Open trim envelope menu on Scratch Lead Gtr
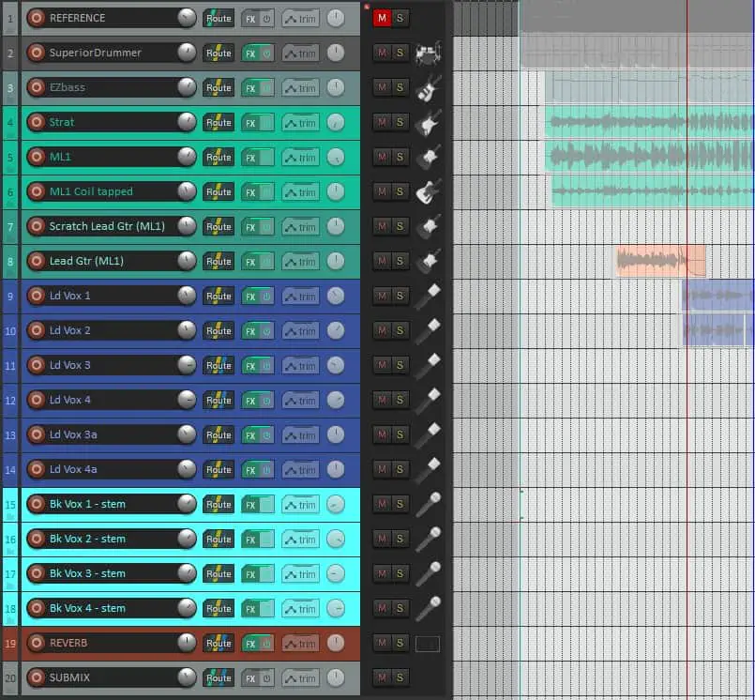755x700 pixels. 300,227
